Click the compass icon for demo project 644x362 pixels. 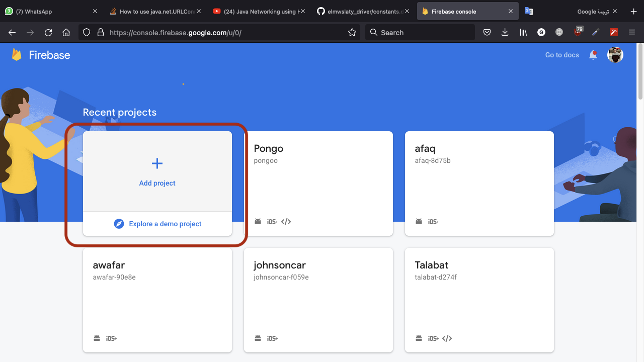[x=119, y=224]
